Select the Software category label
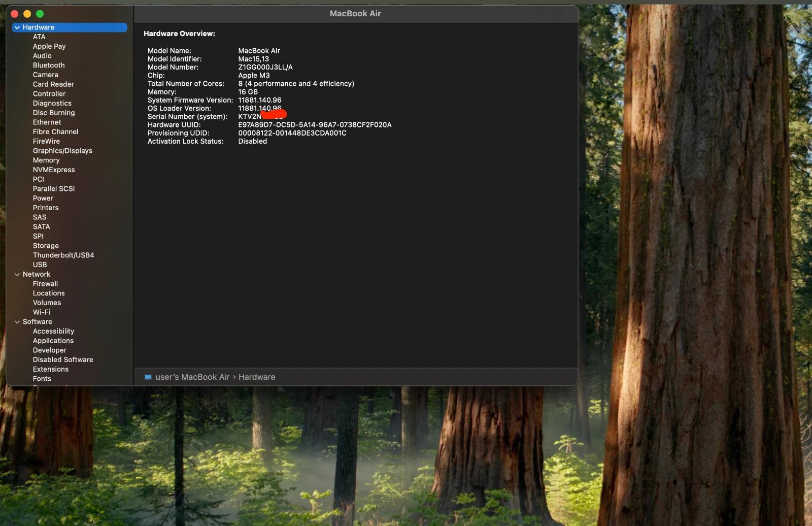812x526 pixels. point(38,322)
